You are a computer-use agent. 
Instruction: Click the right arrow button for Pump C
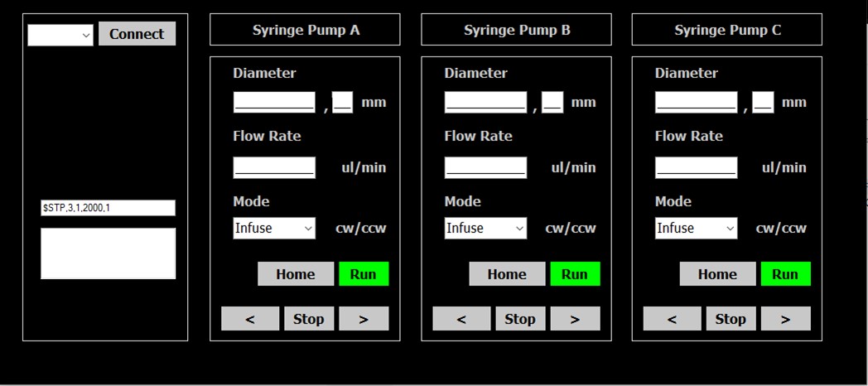pyautogui.click(x=785, y=319)
